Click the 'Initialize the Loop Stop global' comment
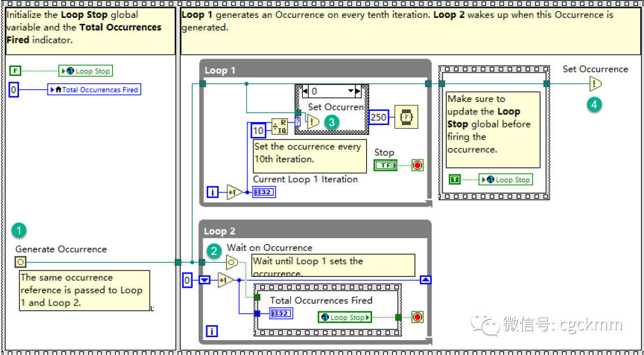 pyautogui.click(x=90, y=32)
